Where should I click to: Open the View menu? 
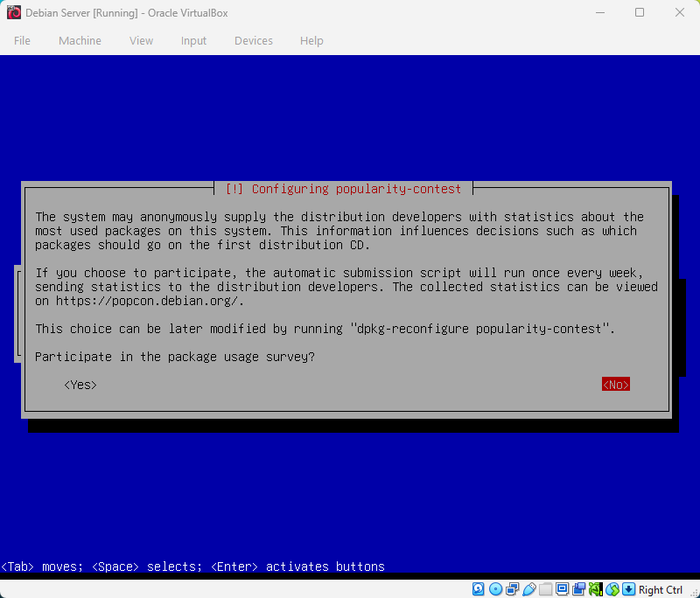(x=141, y=40)
